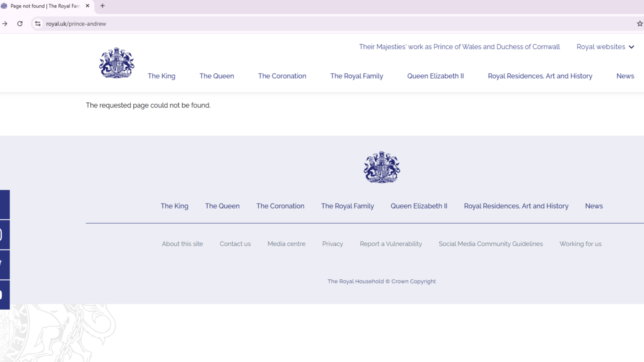The image size is (644, 362).
Task: Click Queen Elizabeth II footer link
Action: point(419,206)
